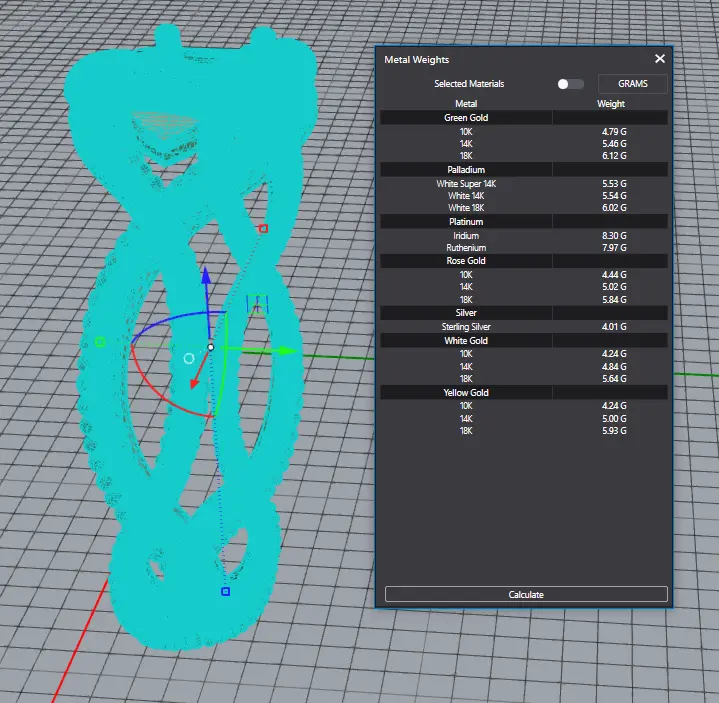Click the Ruthenium platinum row
This screenshot has width=719, height=703.
524,247
